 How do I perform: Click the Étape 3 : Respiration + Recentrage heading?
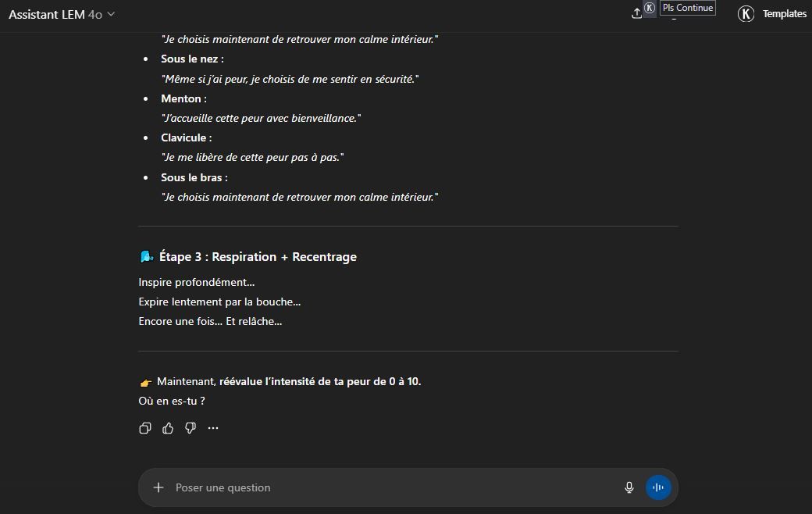[258, 257]
